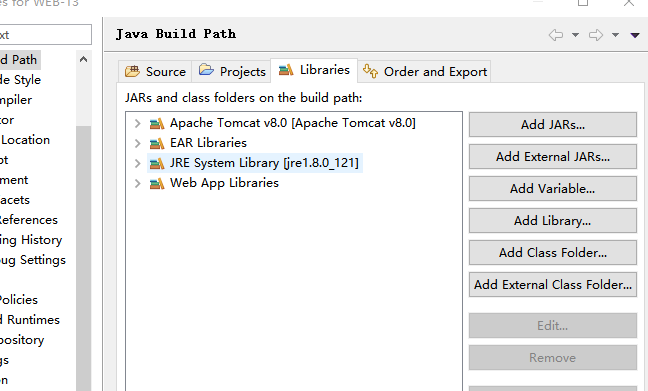Switch to the Source tab
Image resolution: width=648 pixels, height=391 pixels.
(155, 72)
